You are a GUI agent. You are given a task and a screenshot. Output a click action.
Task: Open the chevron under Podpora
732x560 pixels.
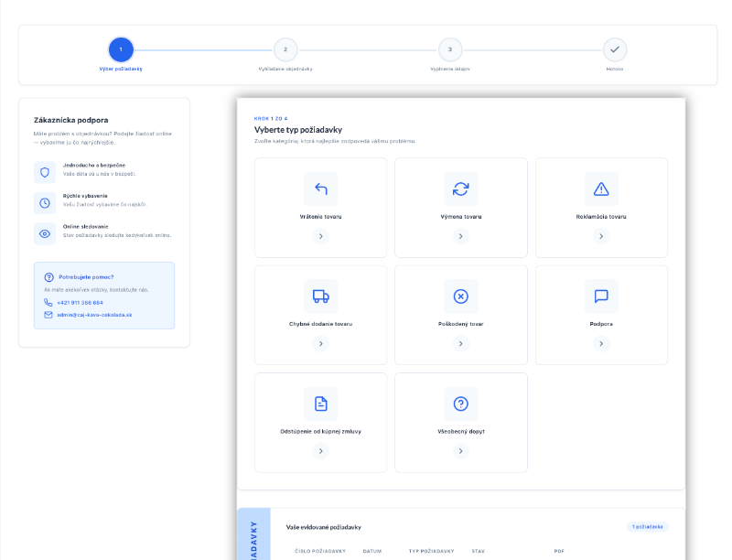(601, 343)
